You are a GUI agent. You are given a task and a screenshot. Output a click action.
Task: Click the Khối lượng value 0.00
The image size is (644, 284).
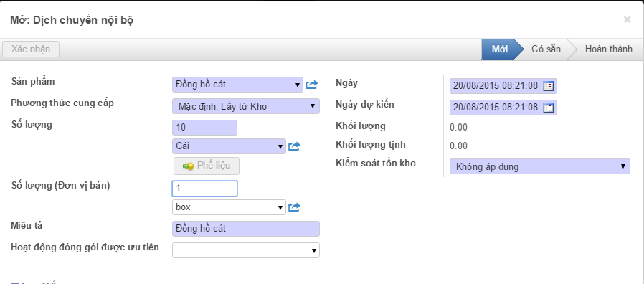[x=458, y=127]
